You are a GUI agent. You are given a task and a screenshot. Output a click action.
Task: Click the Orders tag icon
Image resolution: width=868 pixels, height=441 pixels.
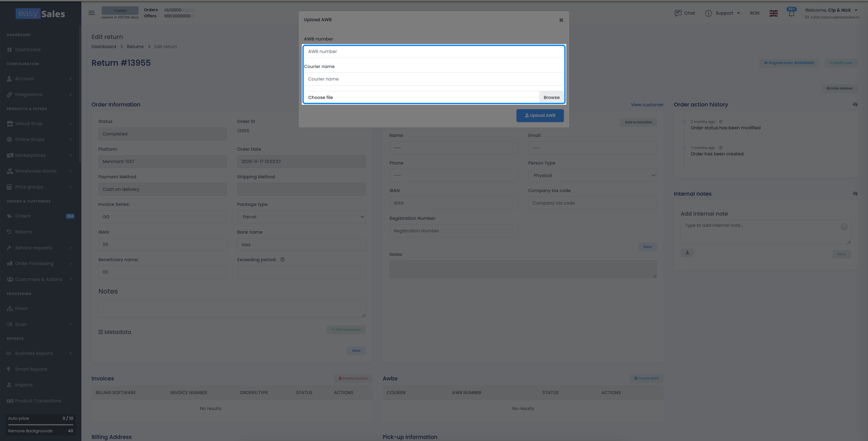tap(10, 216)
